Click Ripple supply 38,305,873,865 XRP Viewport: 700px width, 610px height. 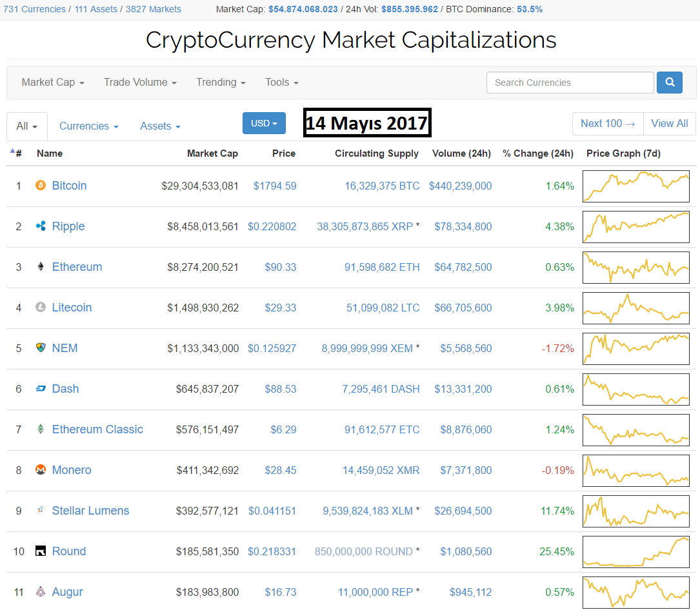365,226
